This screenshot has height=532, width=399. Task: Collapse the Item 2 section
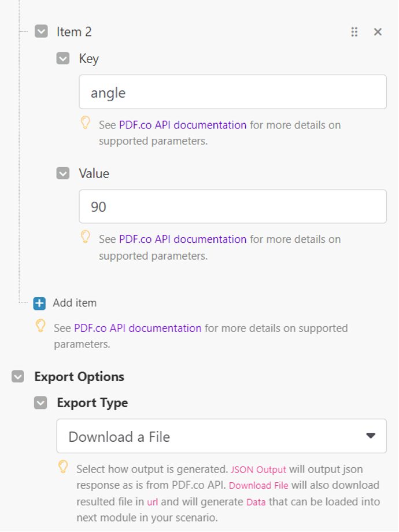[x=41, y=31]
